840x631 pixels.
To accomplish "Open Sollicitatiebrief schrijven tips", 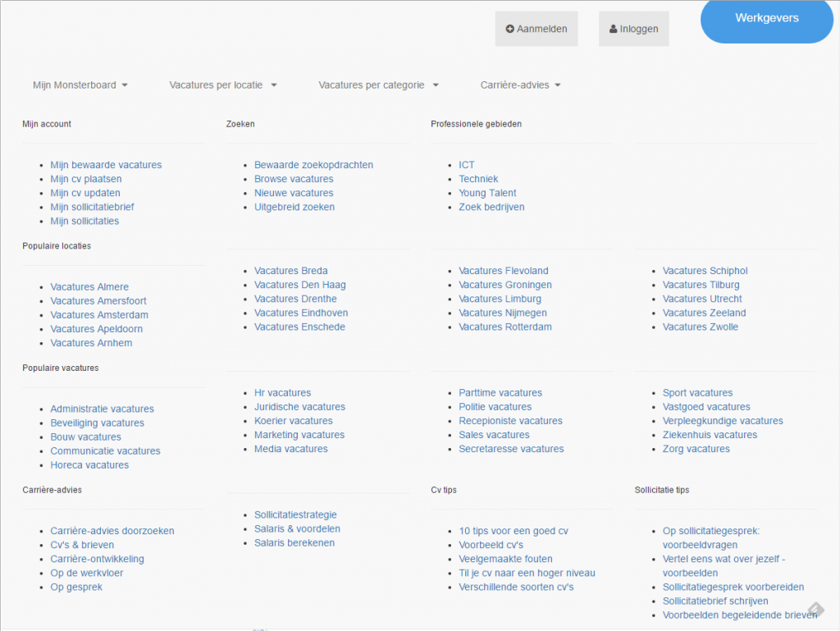I will tap(715, 601).
